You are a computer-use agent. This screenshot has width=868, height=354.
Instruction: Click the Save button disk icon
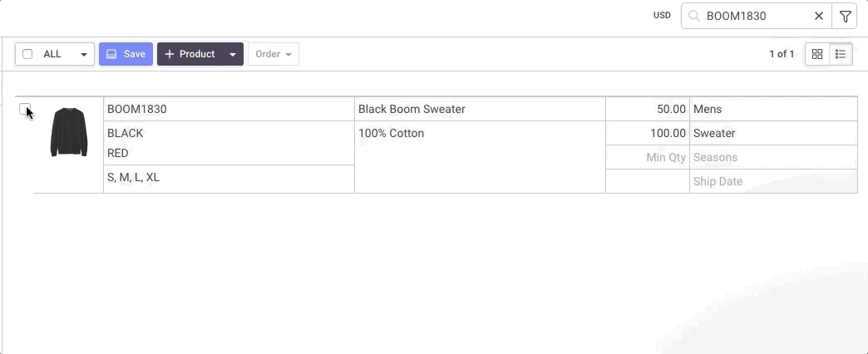111,54
